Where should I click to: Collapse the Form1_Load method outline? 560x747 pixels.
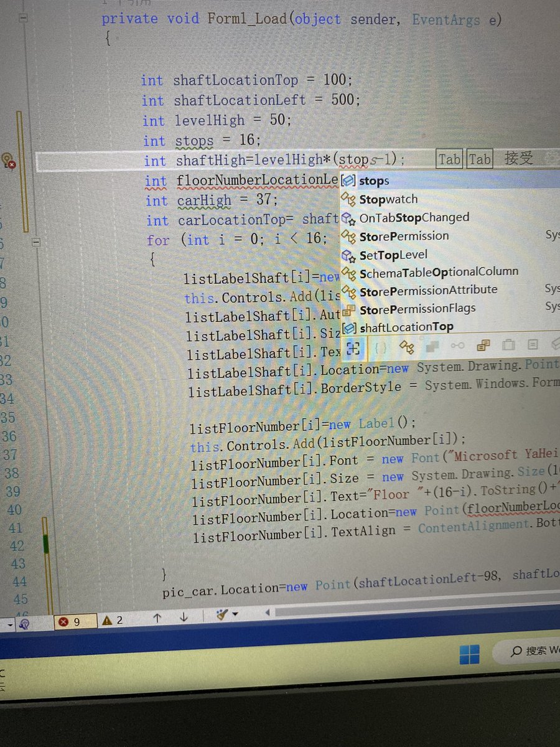pyautogui.click(x=24, y=19)
